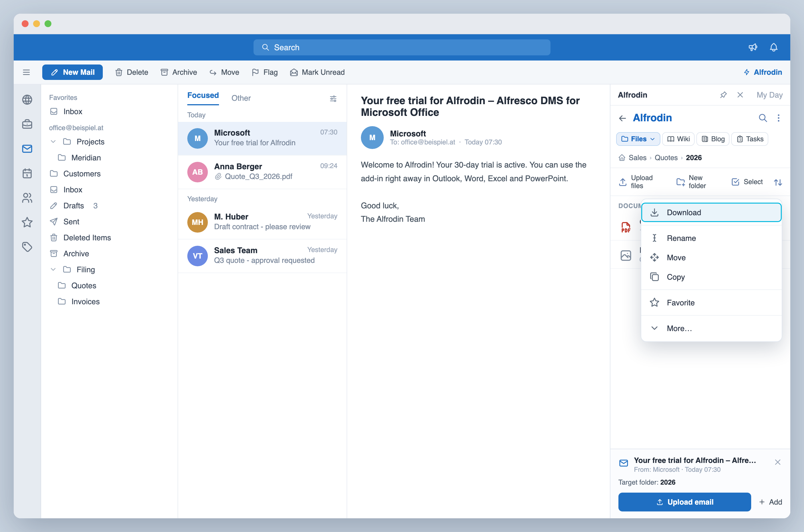Open the Deleted Items folder
The width and height of the screenshot is (804, 532).
109,237
